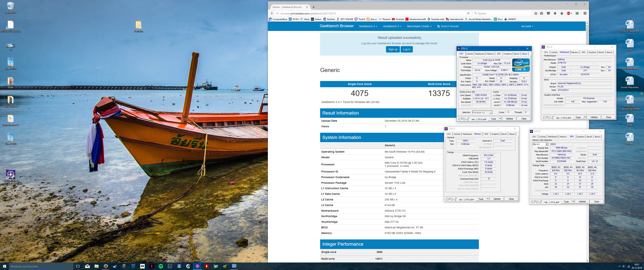
Task: Click the Sign up button
Action: pyautogui.click(x=393, y=49)
